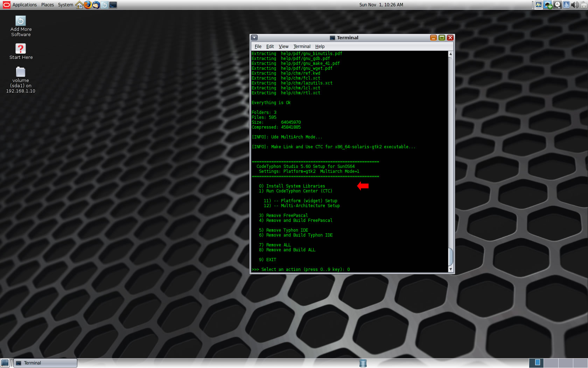Switch to the fourth workspace
The width and height of the screenshot is (588, 368).
tap(580, 363)
